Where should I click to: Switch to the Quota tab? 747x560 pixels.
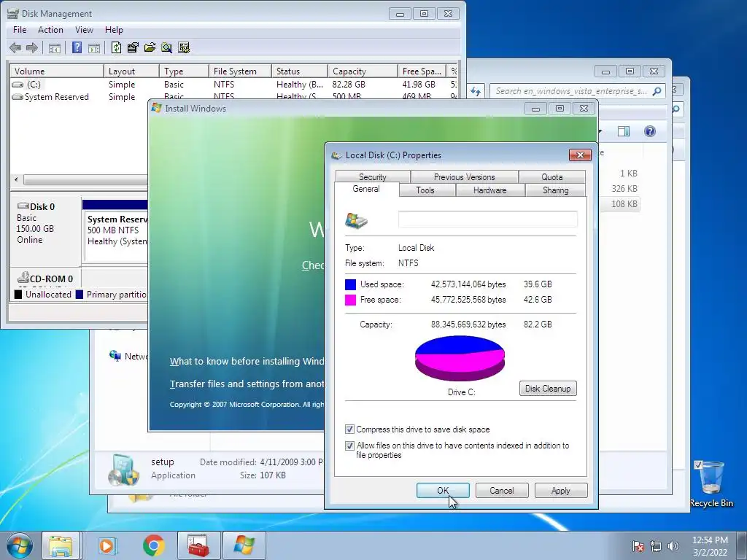point(552,176)
